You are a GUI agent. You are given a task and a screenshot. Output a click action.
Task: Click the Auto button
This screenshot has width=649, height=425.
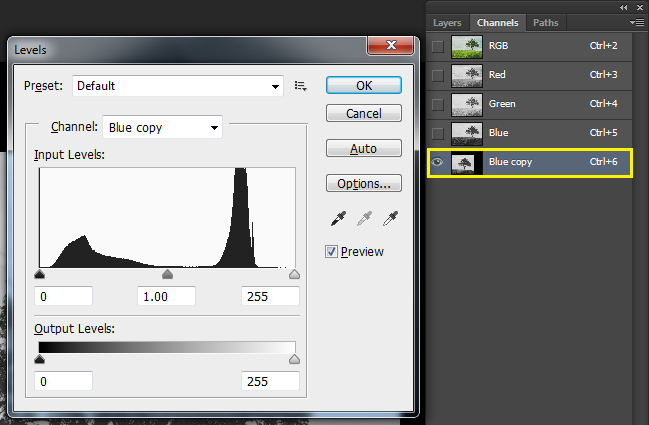pos(364,149)
